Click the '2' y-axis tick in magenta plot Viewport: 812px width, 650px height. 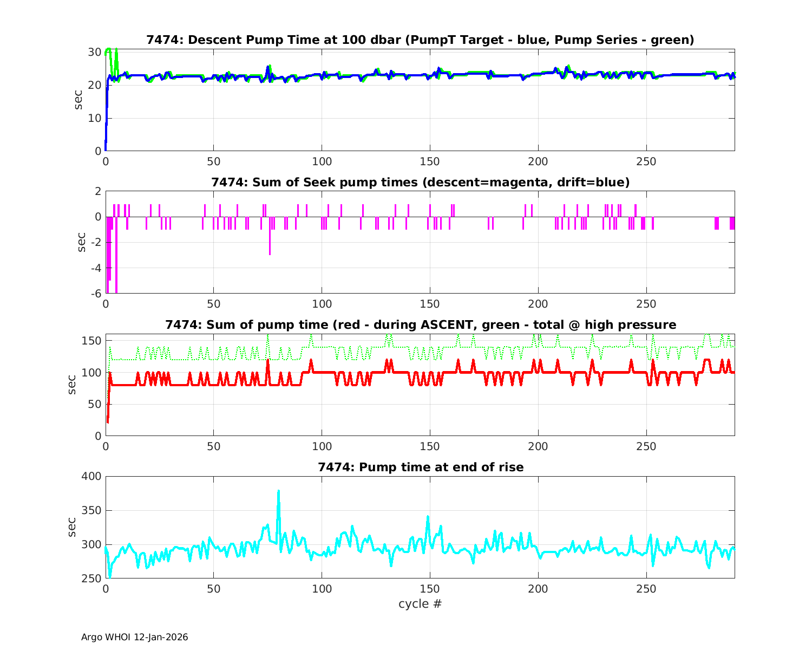pyautogui.click(x=98, y=191)
